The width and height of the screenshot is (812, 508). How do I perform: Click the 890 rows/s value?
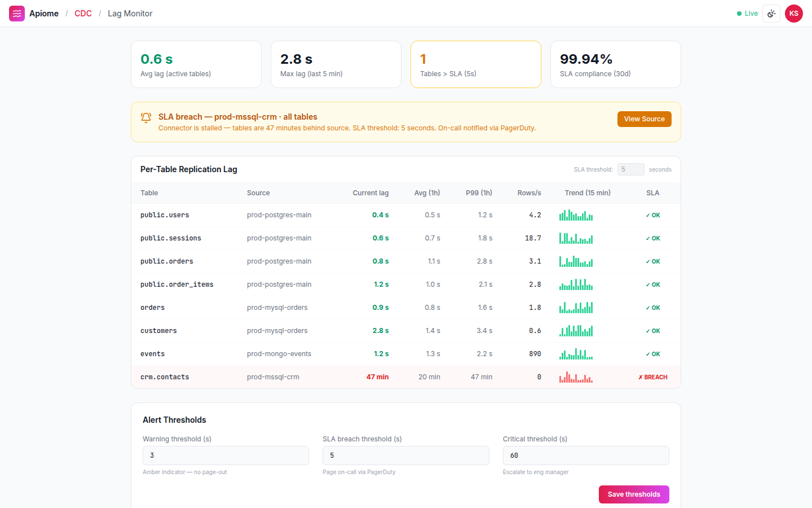coord(535,354)
